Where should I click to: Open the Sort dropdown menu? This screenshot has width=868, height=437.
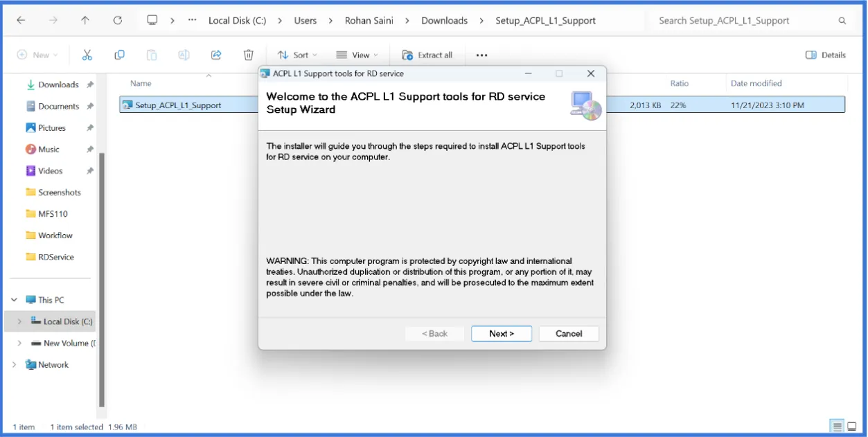297,55
